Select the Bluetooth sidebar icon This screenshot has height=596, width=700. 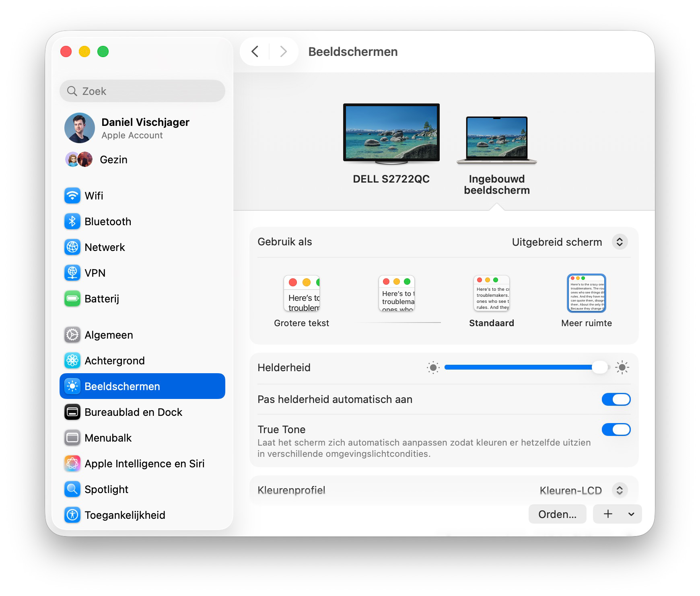[x=107, y=221]
